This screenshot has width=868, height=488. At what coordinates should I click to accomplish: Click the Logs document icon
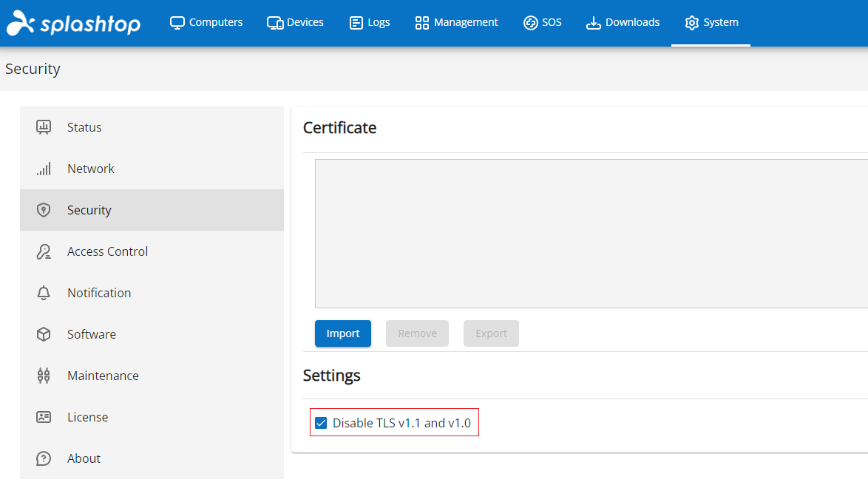coord(356,23)
